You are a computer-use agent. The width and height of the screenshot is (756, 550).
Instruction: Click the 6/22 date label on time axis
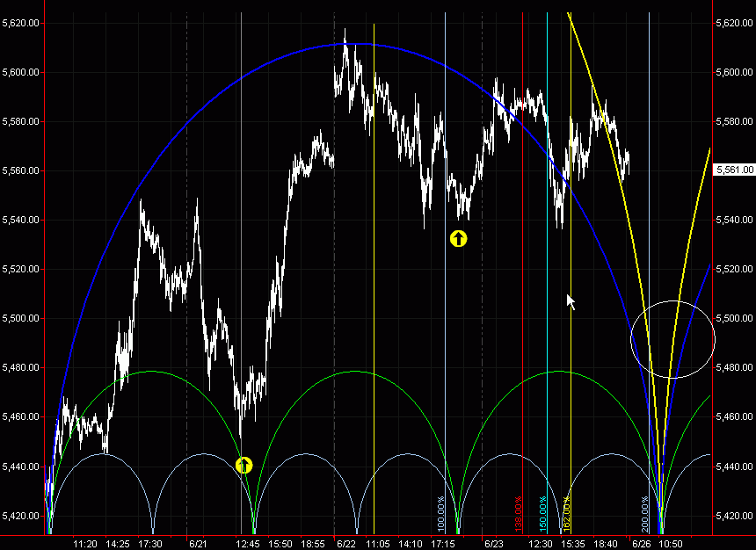[345, 544]
